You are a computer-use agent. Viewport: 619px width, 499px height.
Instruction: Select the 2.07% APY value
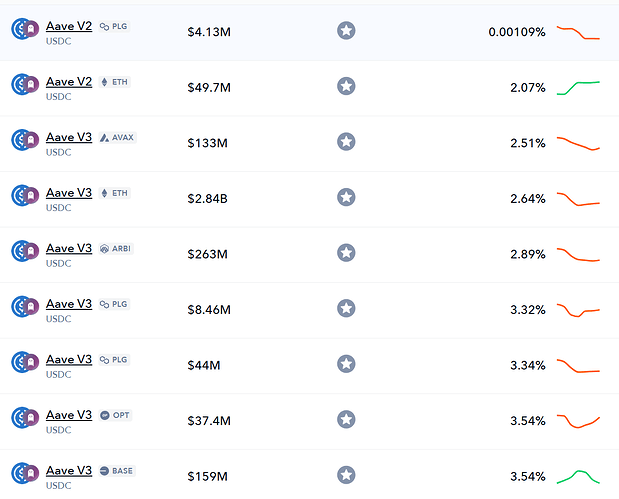coord(528,88)
